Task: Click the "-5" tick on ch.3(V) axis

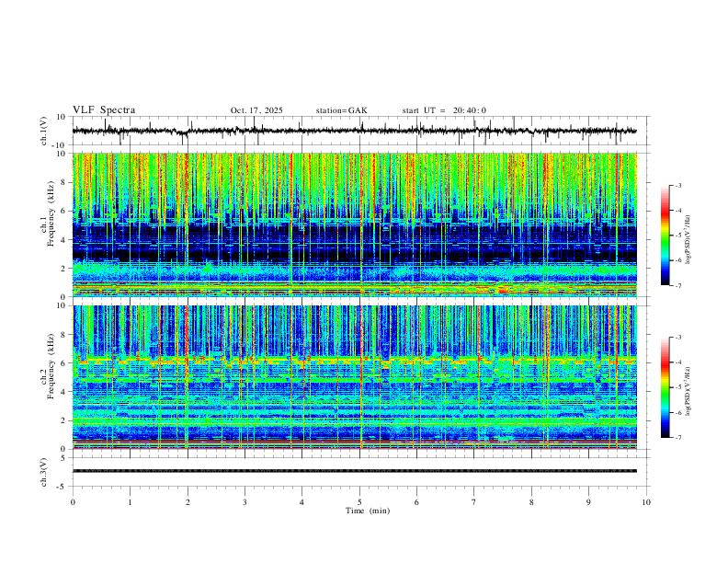Action: [63, 487]
